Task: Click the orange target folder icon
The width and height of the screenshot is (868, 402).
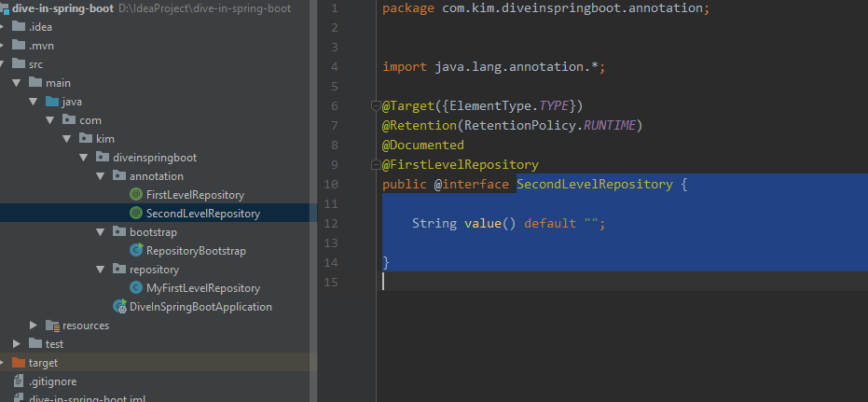Action: pyautogui.click(x=19, y=363)
